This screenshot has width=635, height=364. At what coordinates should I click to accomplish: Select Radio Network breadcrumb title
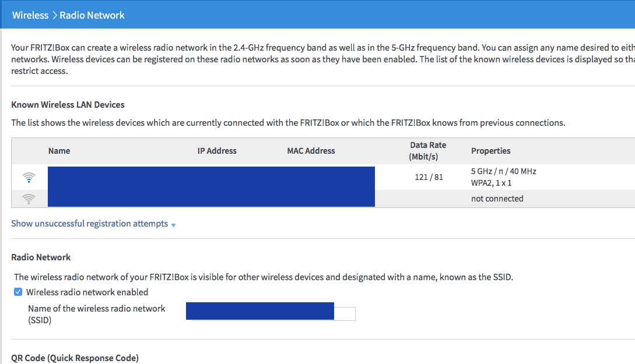coord(92,15)
